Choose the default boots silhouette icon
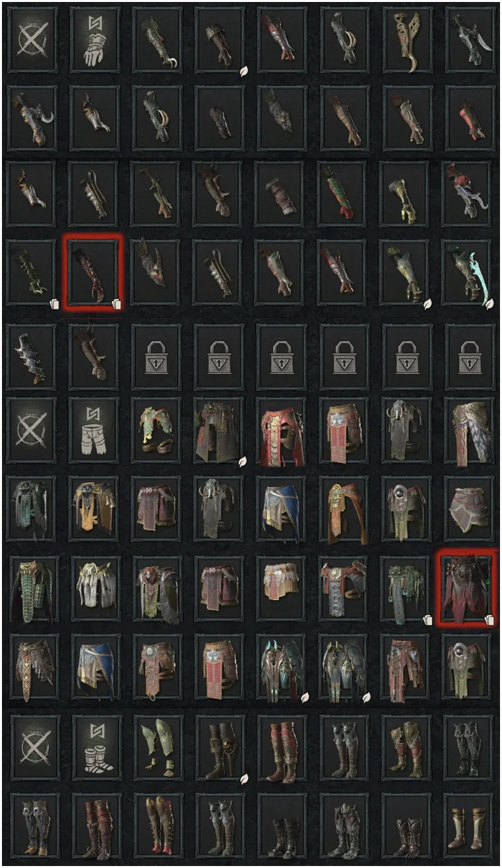This screenshot has width=502, height=868. pyautogui.click(x=94, y=739)
